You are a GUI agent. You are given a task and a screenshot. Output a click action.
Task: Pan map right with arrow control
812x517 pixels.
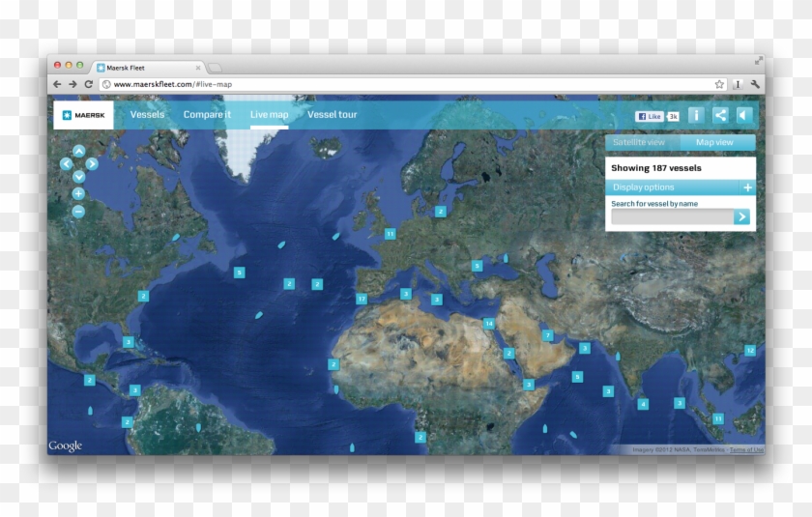pos(92,164)
